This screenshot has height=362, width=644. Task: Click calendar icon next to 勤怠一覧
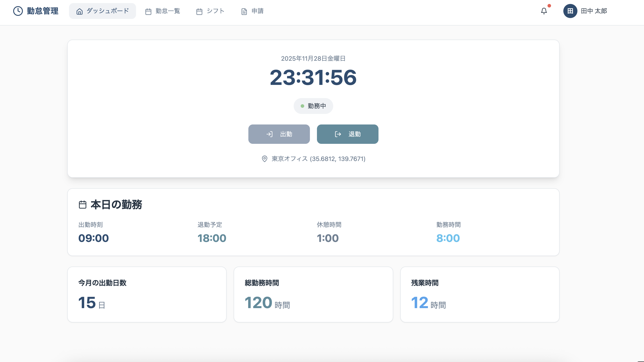pyautogui.click(x=148, y=11)
